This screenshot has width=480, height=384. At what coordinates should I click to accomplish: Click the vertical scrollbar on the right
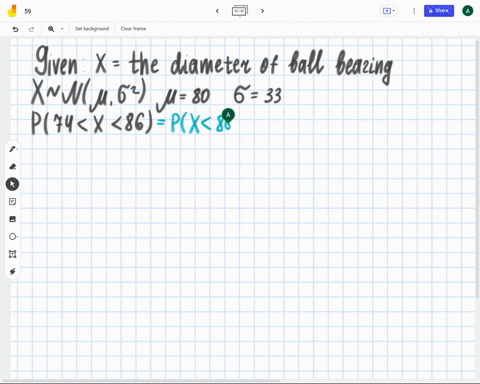pyautogui.click(x=478, y=170)
